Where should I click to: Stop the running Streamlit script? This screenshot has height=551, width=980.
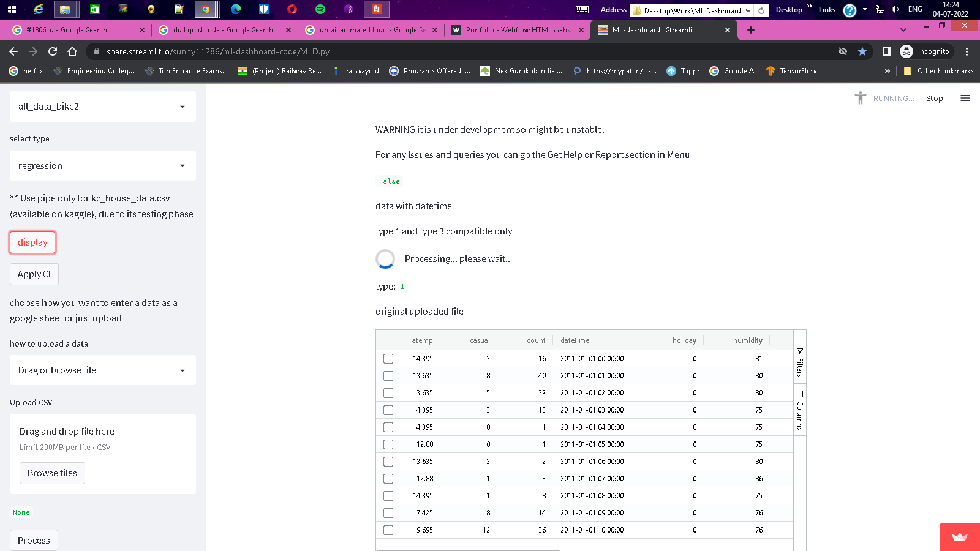click(x=935, y=98)
